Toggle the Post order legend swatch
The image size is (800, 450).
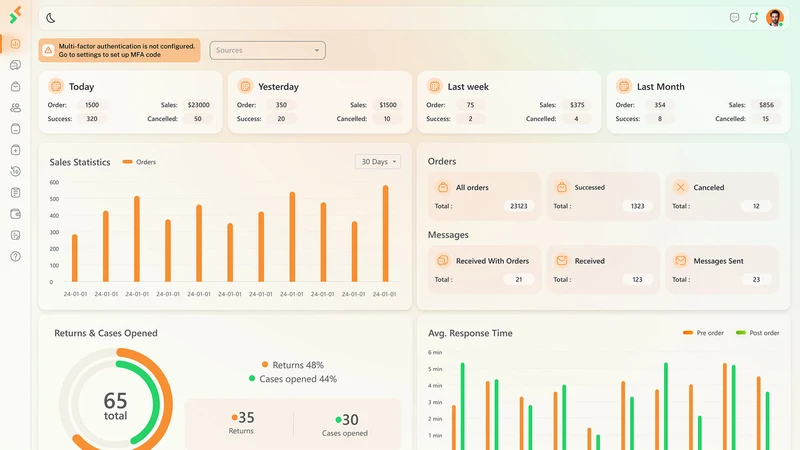[x=741, y=333]
